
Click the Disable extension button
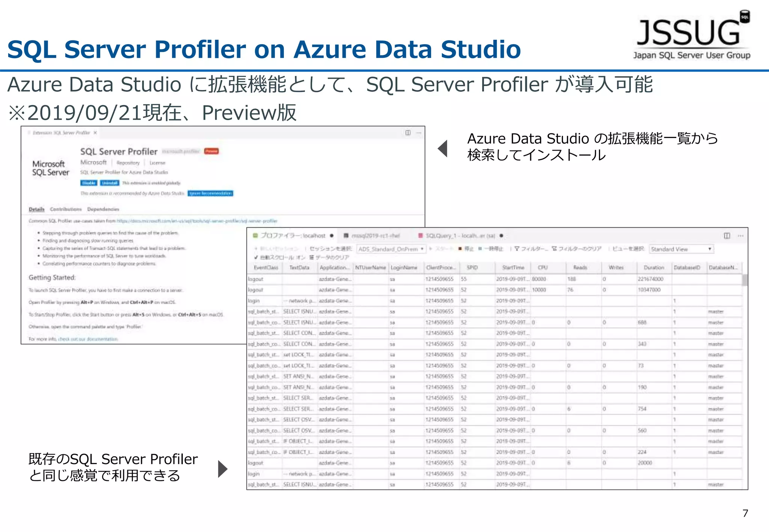pyautogui.click(x=89, y=183)
